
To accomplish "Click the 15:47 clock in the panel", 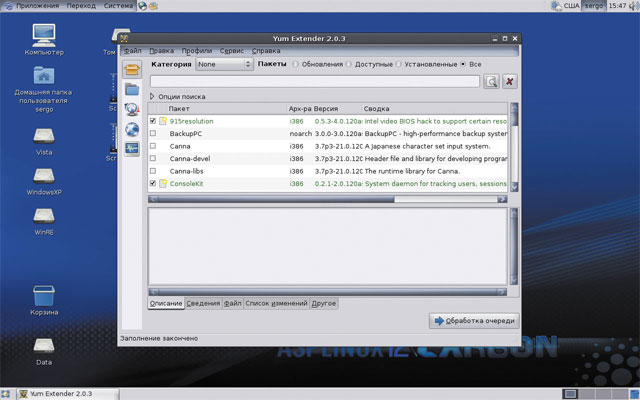I will click(x=617, y=6).
